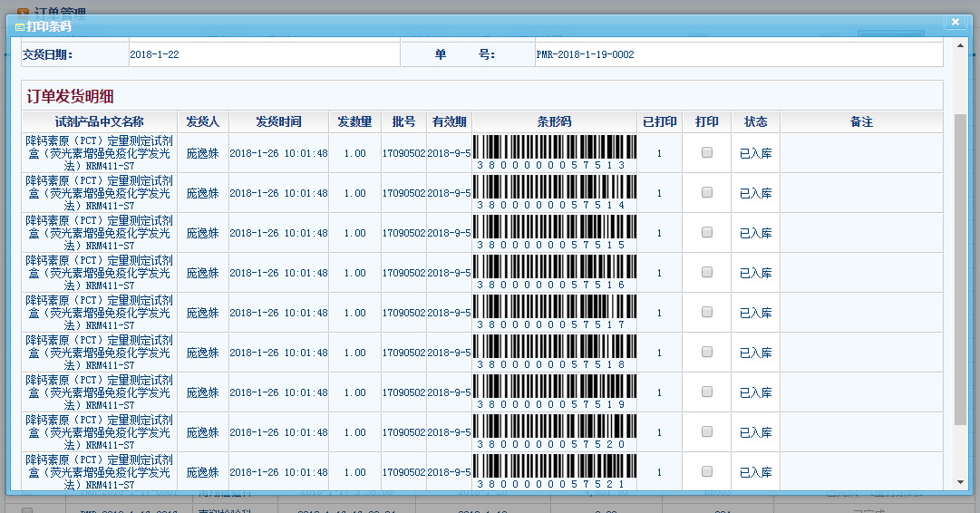Viewport: 980px width, 513px height.
Task: Click sender 庞逸姝 in barcode 380000057513 row
Action: click(202, 153)
